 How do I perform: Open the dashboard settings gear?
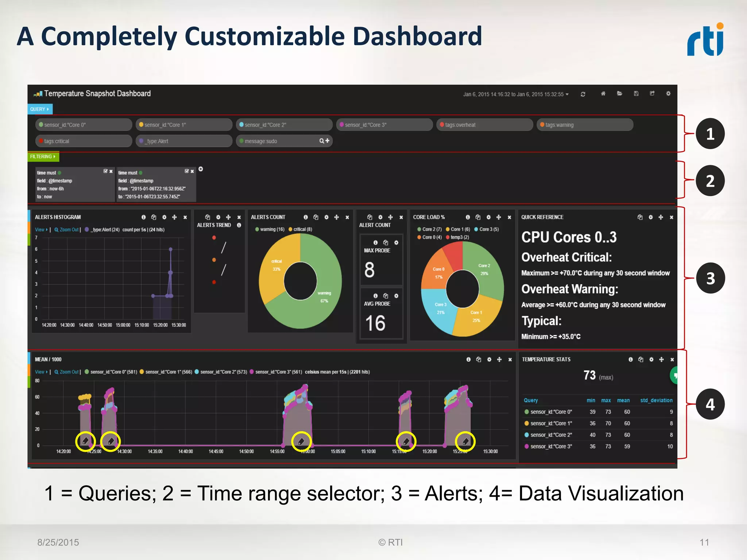pyautogui.click(x=668, y=94)
